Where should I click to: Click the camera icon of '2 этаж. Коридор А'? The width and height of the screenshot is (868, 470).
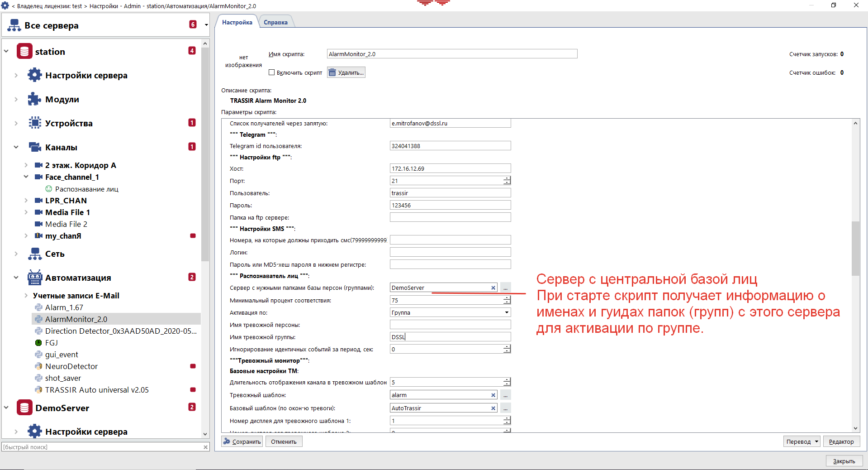click(38, 165)
